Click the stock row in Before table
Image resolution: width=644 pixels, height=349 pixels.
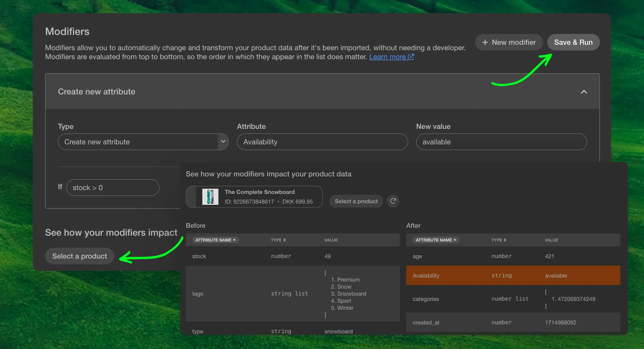292,256
